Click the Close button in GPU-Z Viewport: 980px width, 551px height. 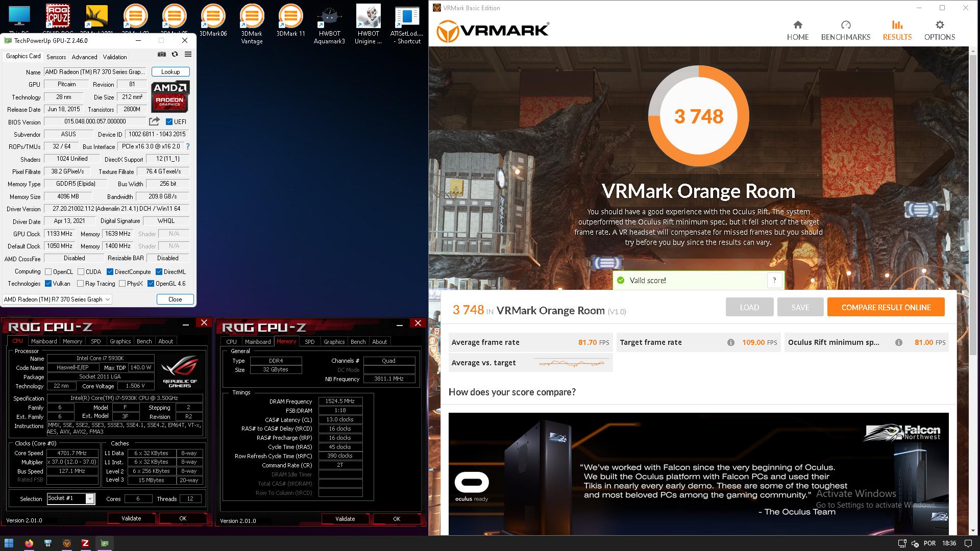pyautogui.click(x=175, y=299)
